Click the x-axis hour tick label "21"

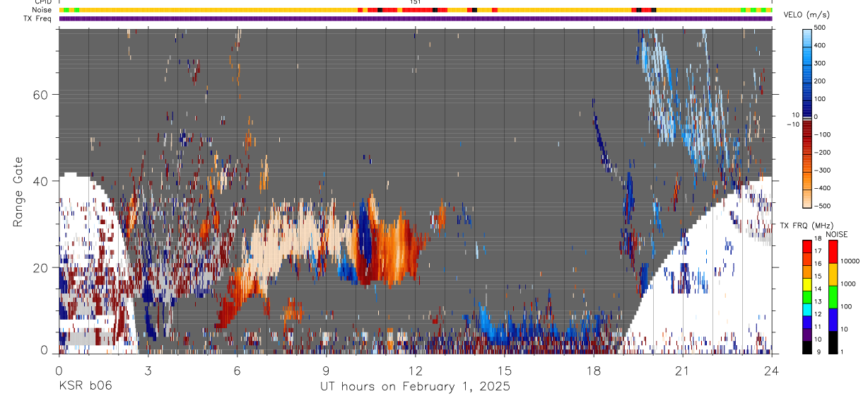pos(682,370)
